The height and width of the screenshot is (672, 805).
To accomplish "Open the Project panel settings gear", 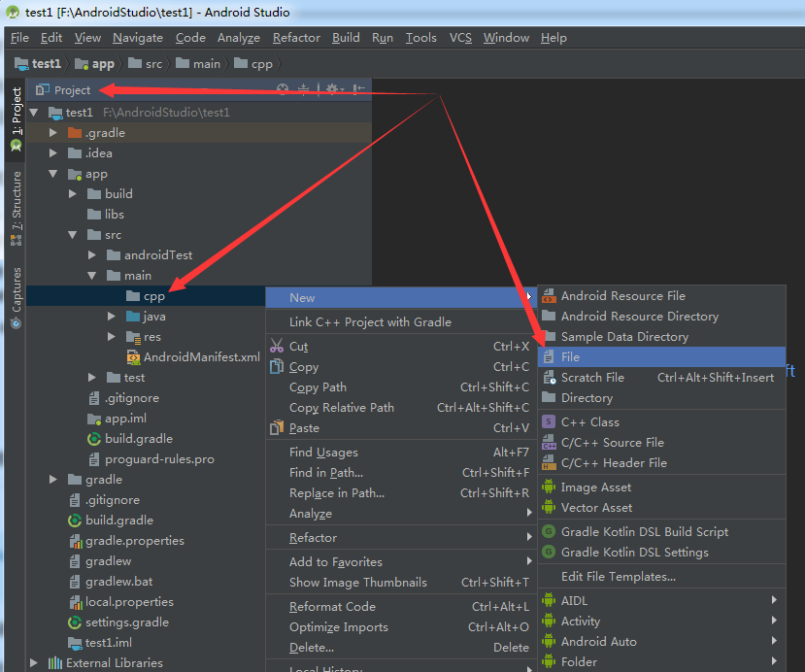I will 334,90.
